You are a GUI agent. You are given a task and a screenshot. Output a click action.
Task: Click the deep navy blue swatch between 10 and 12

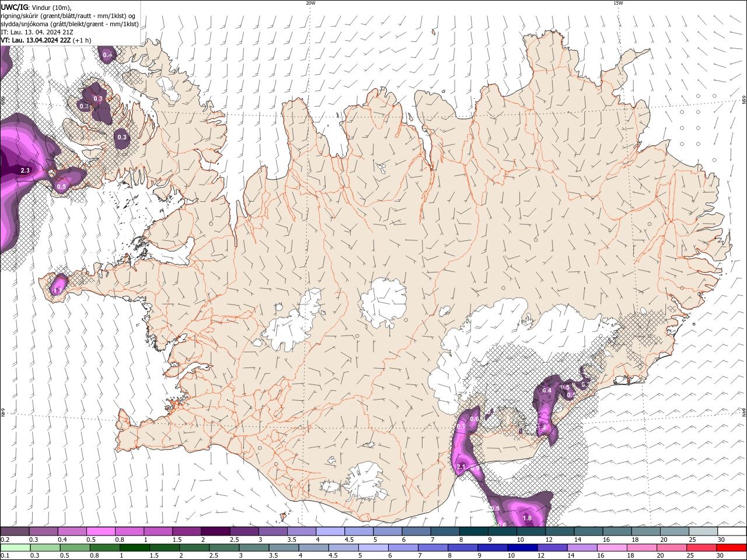[522, 548]
